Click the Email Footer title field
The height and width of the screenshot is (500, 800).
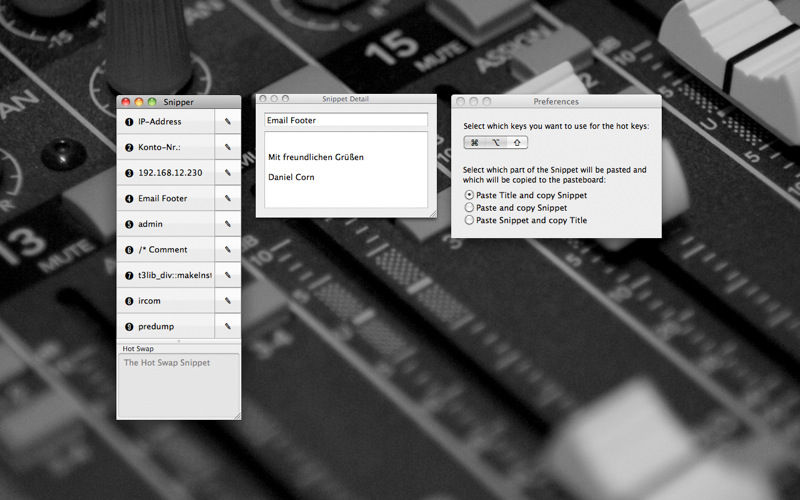346,120
